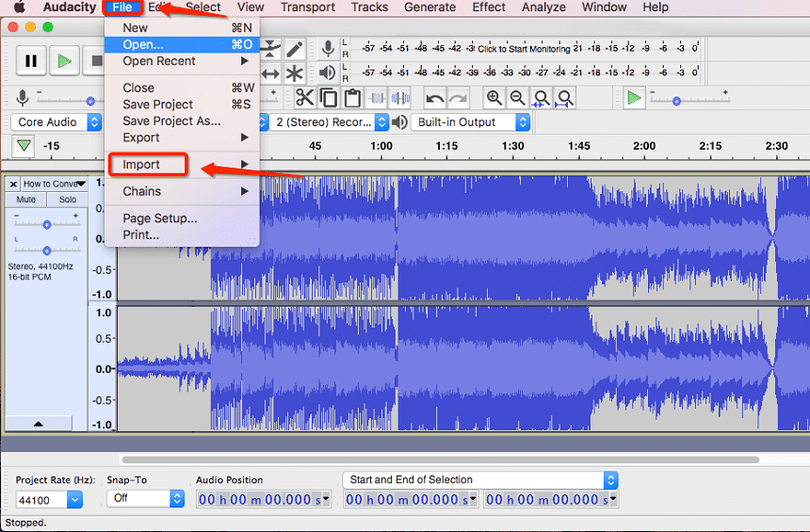810x532 pixels.
Task: Click the recording meter microphone icon
Action: [x=328, y=49]
